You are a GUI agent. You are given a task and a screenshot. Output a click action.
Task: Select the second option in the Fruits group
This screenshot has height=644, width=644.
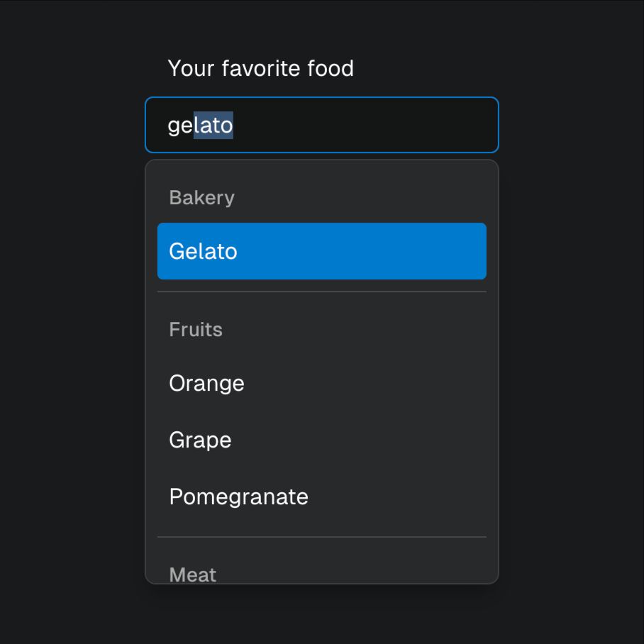point(200,440)
